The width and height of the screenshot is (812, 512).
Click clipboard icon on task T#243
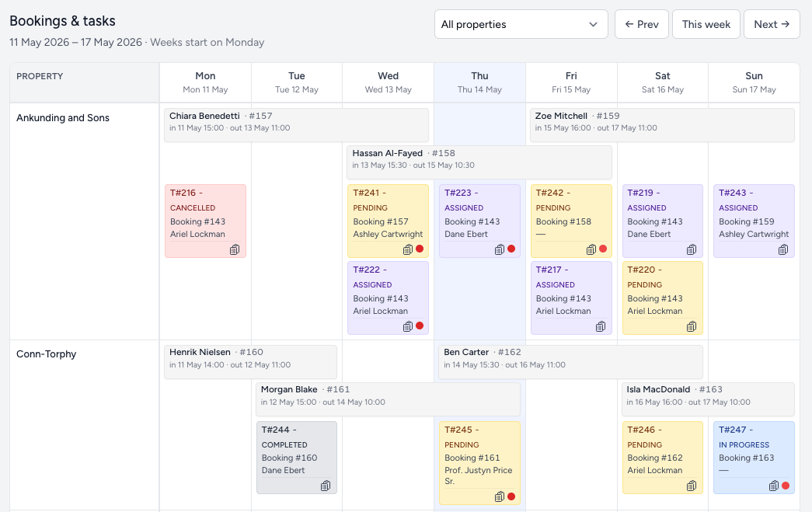[783, 249]
